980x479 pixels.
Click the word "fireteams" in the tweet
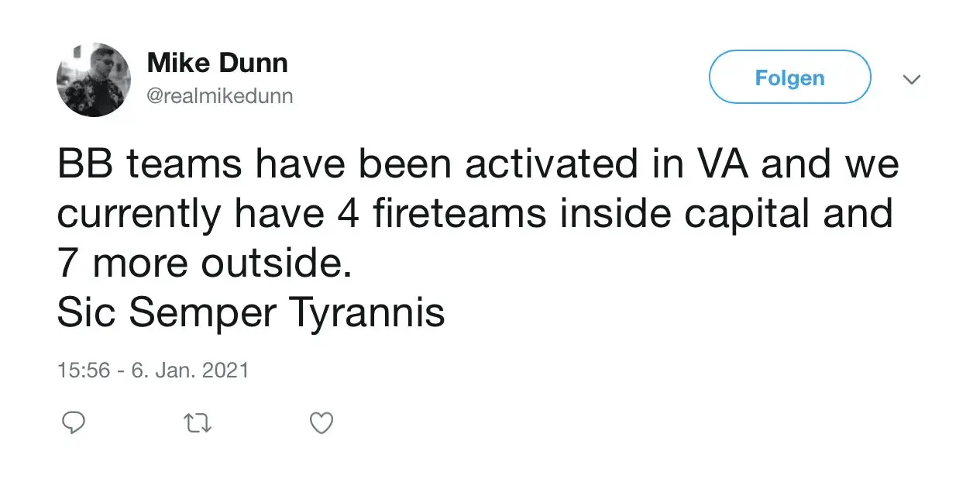(x=460, y=215)
